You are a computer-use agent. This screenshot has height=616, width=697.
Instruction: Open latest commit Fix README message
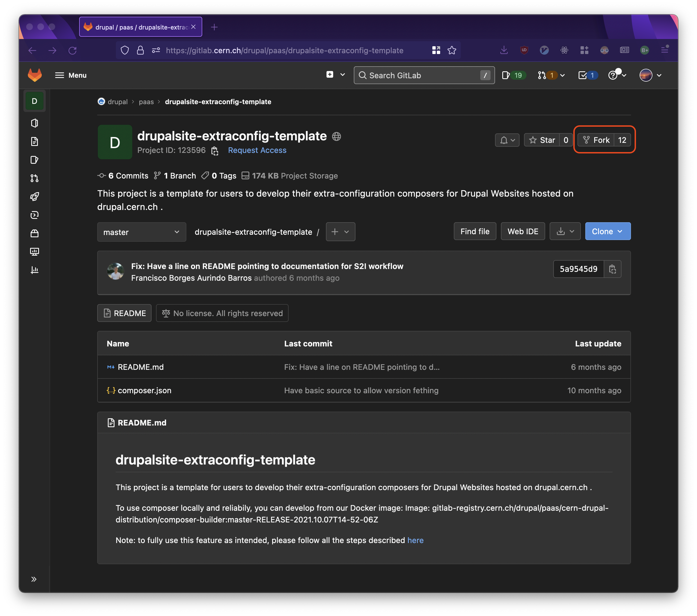(x=267, y=266)
